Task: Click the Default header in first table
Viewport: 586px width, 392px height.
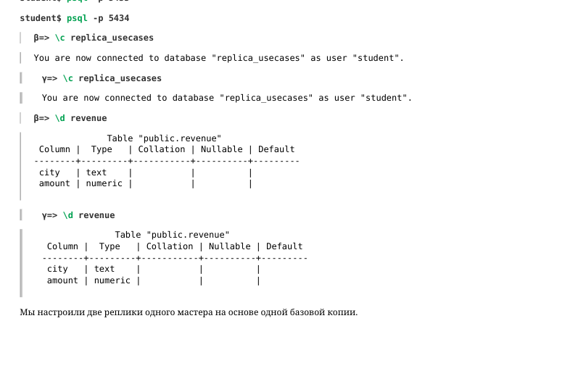Action: (x=276, y=149)
